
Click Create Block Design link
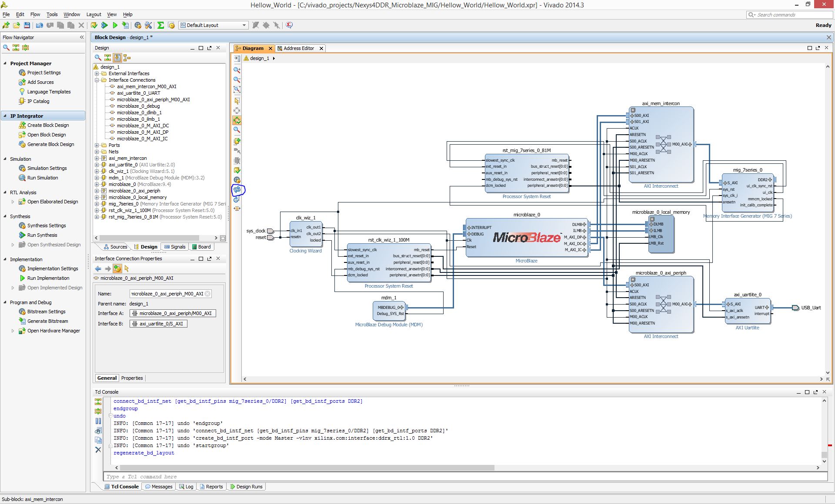click(x=48, y=125)
